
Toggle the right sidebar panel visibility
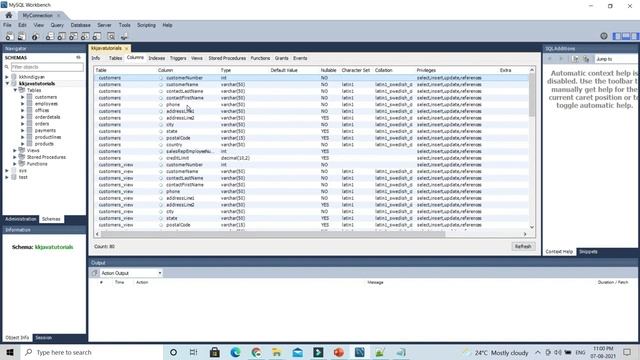635,36
